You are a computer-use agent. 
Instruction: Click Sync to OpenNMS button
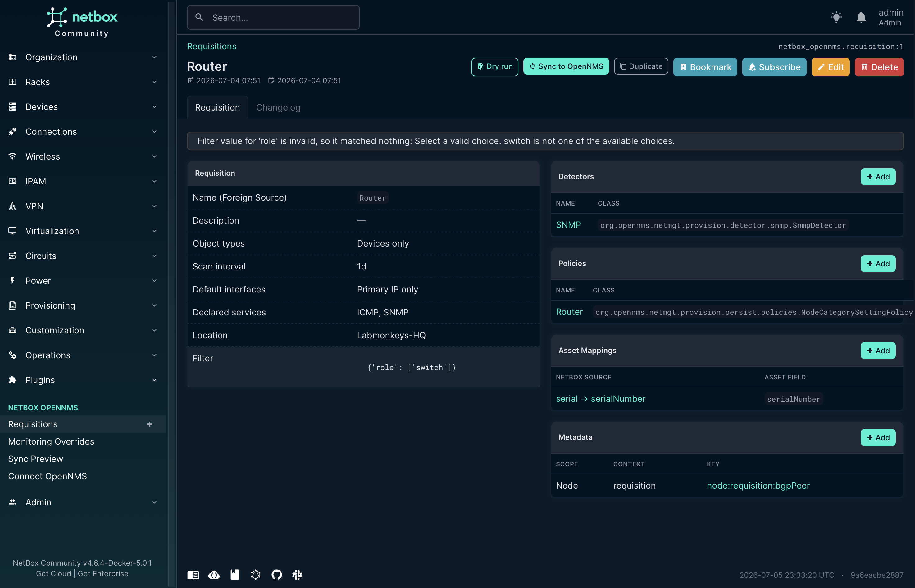click(x=566, y=66)
